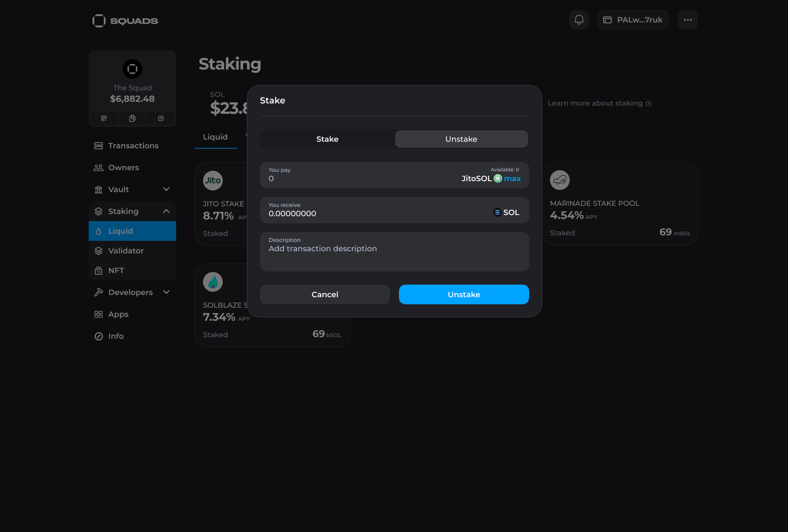
Task: Click the Marinade stake pool icon
Action: [560, 180]
